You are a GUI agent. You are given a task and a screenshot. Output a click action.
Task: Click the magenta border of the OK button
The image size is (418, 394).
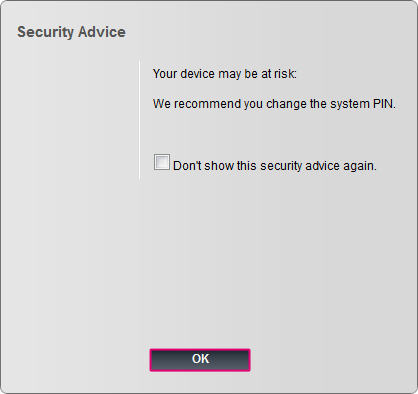click(x=200, y=350)
